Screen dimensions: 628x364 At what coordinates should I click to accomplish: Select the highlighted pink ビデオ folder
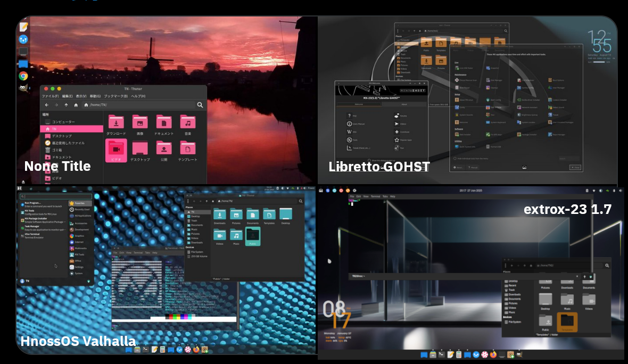click(116, 151)
